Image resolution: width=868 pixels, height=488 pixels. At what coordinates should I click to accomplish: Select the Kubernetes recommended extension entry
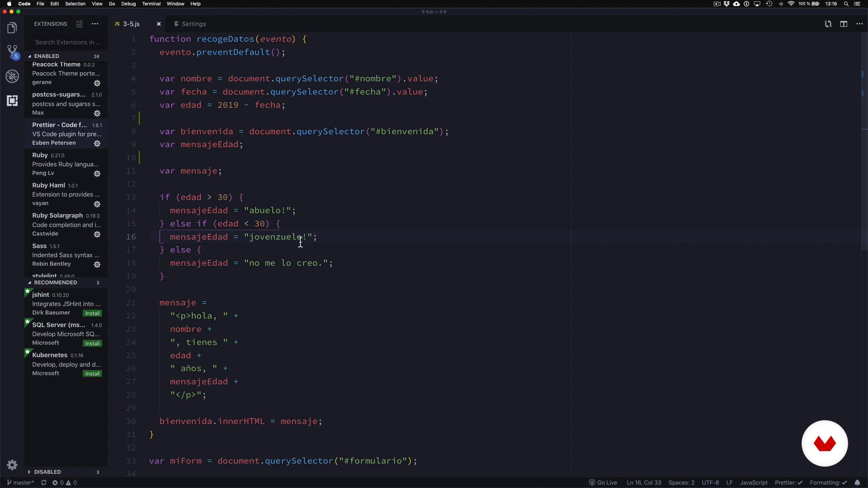point(66,364)
